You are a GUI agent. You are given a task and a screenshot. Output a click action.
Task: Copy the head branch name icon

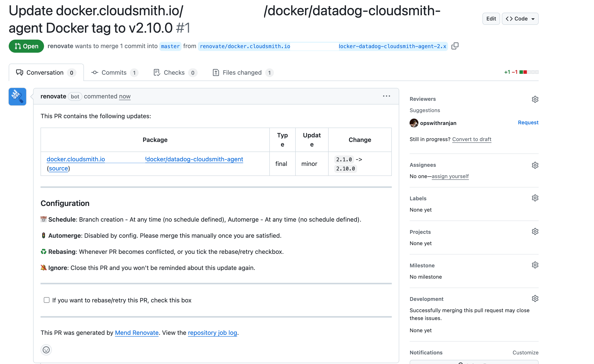[455, 46]
